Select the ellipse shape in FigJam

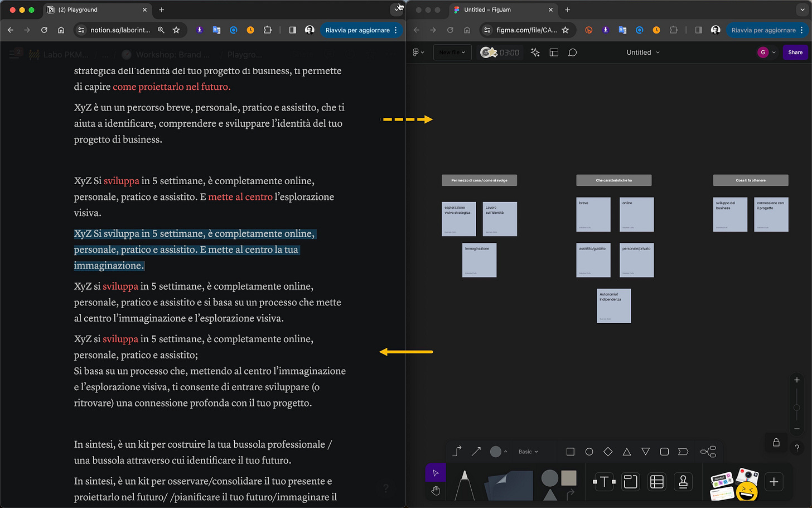coord(589,452)
